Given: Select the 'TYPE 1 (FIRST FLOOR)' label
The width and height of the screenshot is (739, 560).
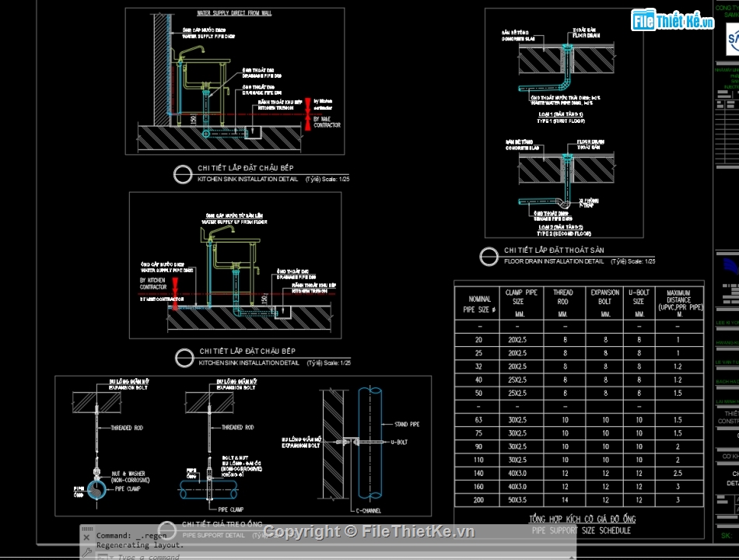Looking at the screenshot, I should coord(561,121).
